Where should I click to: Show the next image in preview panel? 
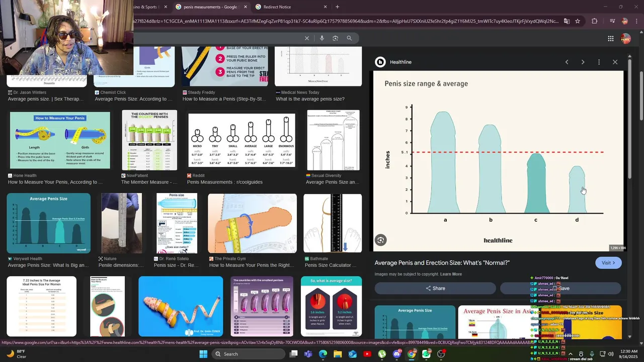[x=583, y=62]
